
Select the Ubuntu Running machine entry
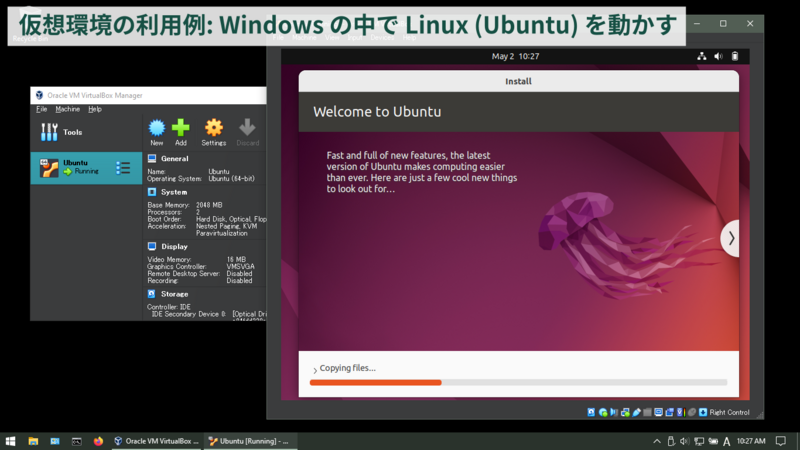(x=86, y=168)
